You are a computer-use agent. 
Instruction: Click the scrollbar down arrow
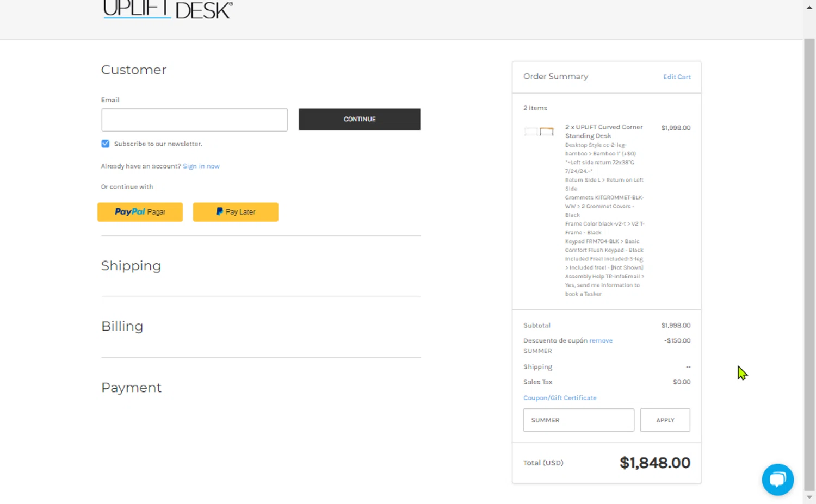809,497
